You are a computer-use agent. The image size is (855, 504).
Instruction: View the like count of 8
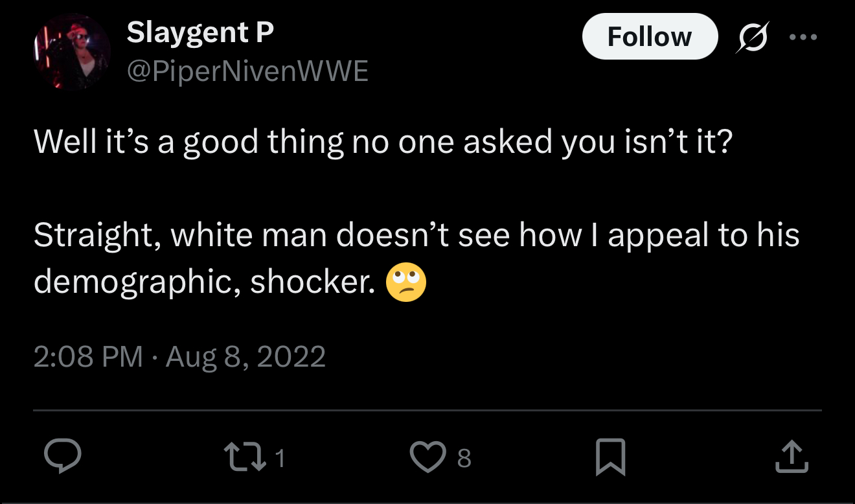tap(464, 459)
